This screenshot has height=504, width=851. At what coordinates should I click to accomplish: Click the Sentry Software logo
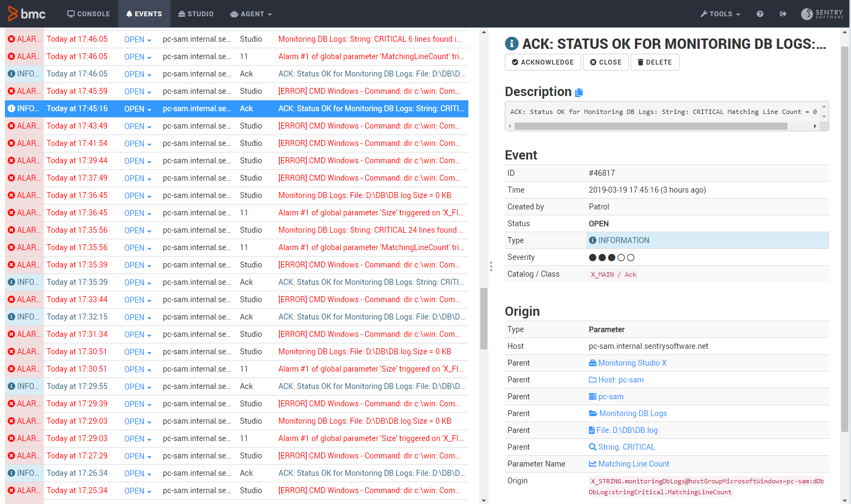[x=822, y=14]
